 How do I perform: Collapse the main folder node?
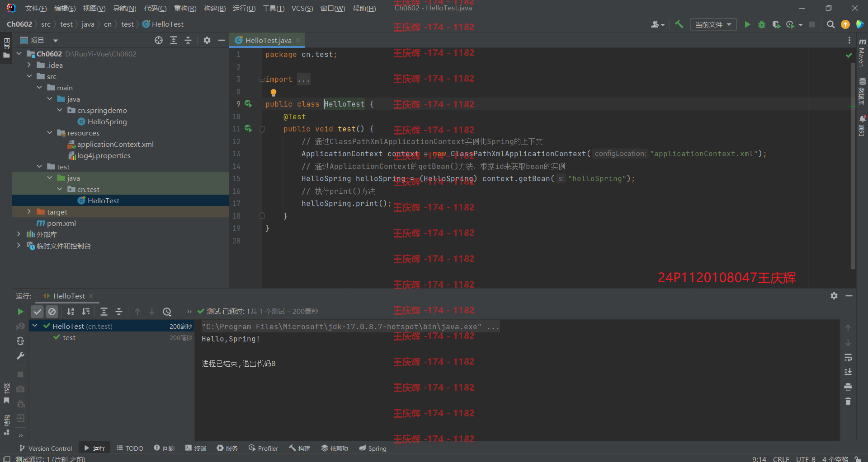(x=39, y=88)
